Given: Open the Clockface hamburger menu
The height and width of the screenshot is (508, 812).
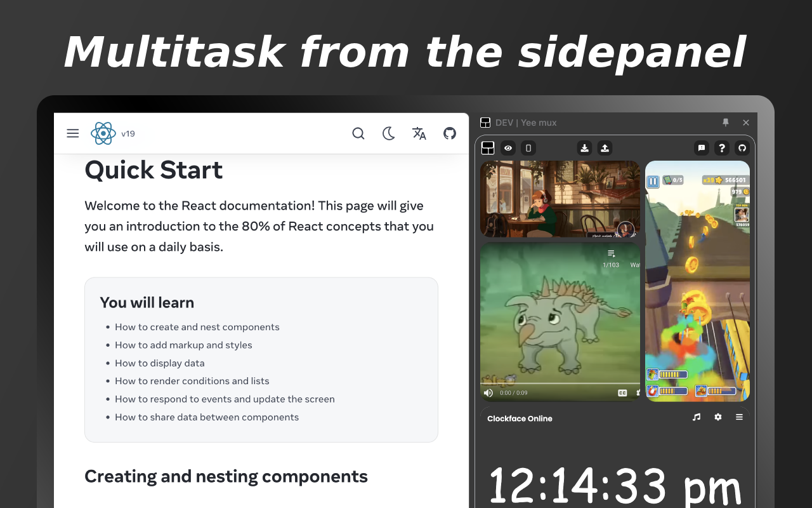Looking at the screenshot, I should tap(739, 417).
